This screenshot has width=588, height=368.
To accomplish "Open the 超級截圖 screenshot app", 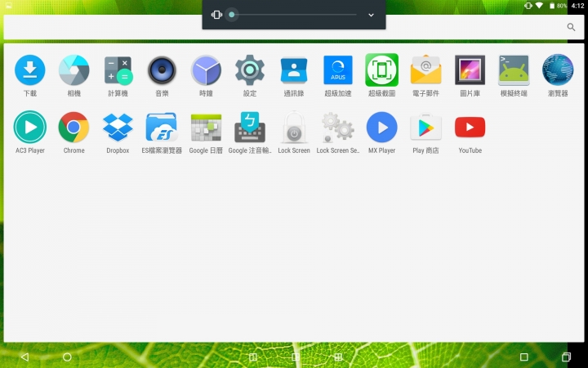I will 381,70.
